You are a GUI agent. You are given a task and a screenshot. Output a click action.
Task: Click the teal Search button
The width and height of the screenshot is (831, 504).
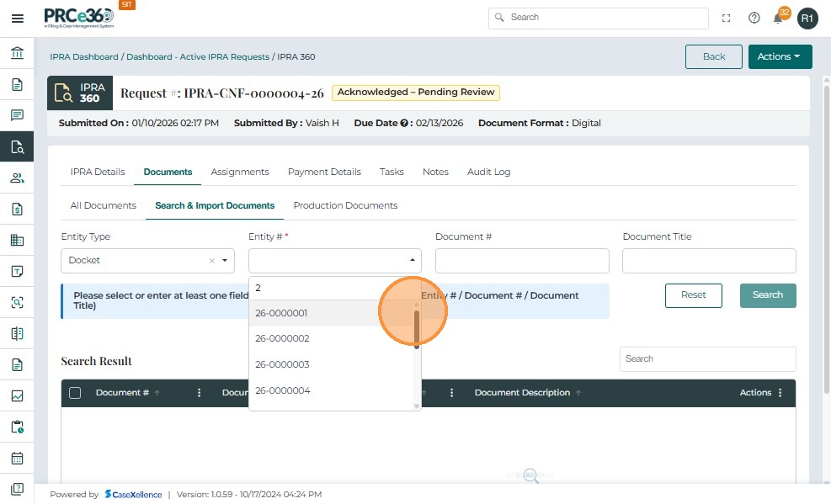(767, 295)
